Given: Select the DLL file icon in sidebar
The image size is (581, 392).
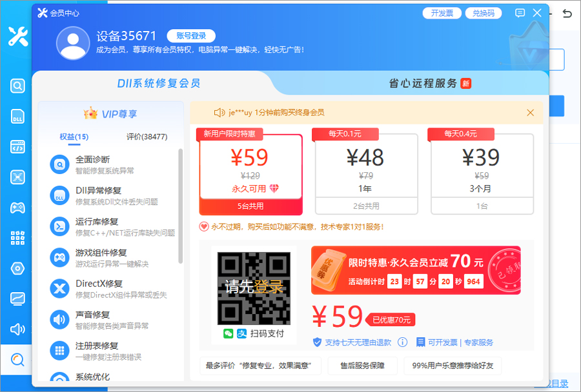Looking at the screenshot, I should point(17,116).
